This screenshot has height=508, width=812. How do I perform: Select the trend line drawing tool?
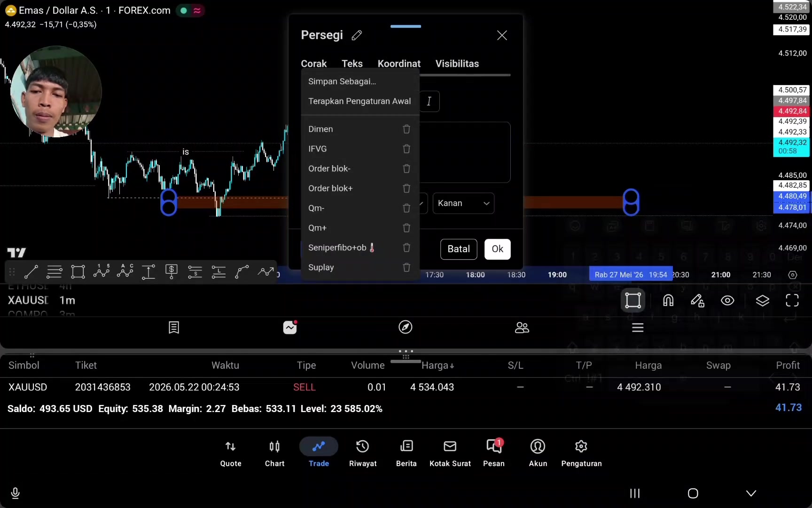31,272
